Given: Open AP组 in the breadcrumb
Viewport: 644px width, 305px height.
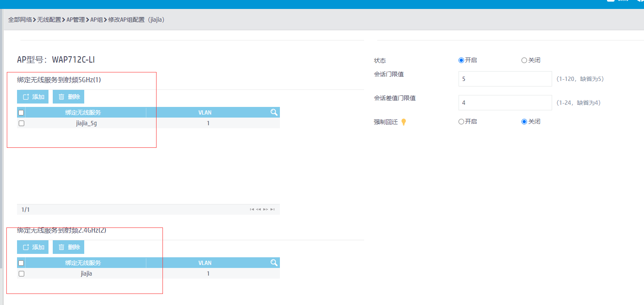Looking at the screenshot, I should click(96, 20).
